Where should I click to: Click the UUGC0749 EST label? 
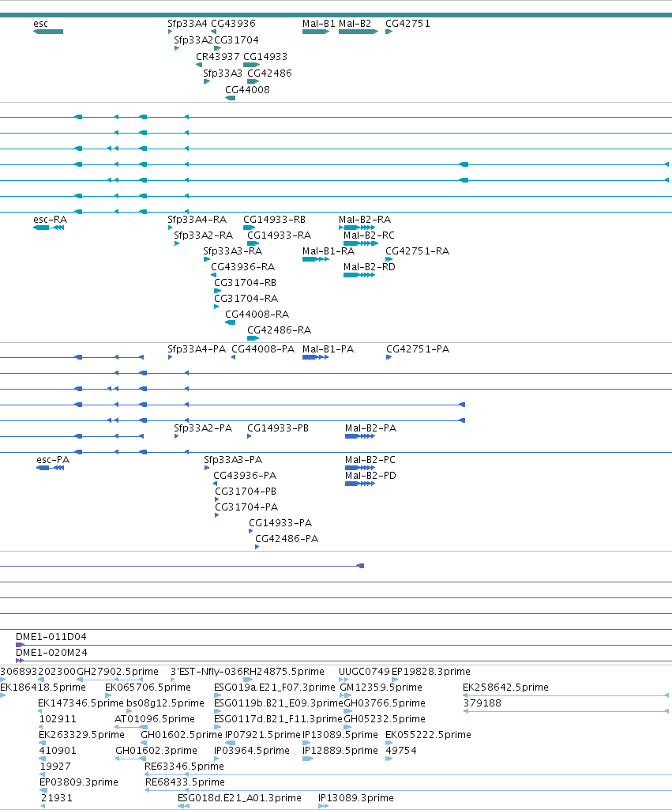(x=364, y=672)
